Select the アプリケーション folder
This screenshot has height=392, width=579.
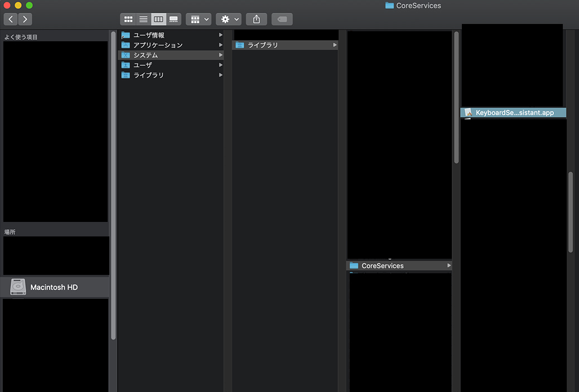(x=171, y=45)
